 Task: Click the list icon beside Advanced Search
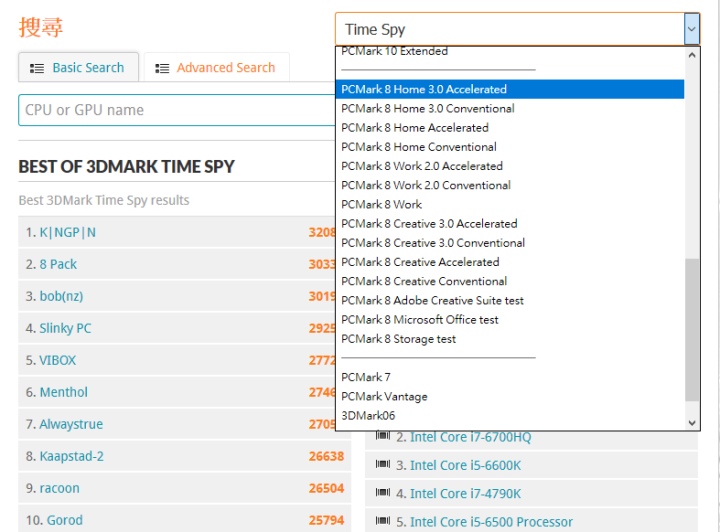pos(162,68)
